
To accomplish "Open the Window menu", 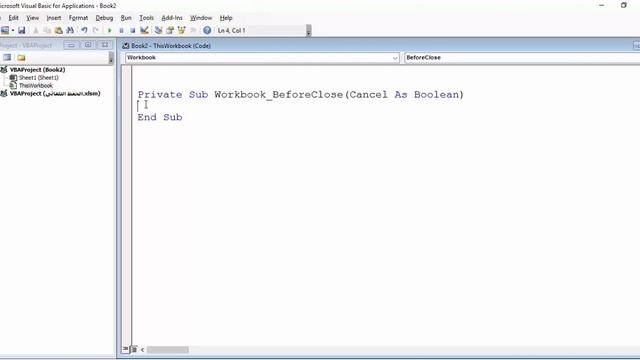I will tap(201, 18).
